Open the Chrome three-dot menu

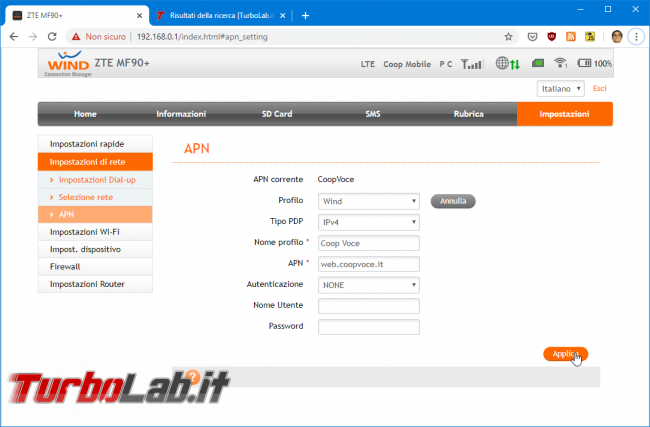(636, 37)
